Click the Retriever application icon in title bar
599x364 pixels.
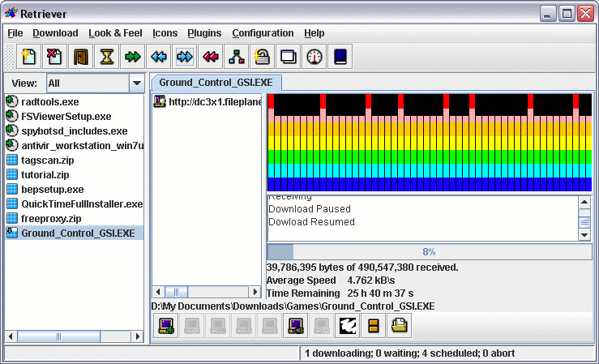(11, 13)
